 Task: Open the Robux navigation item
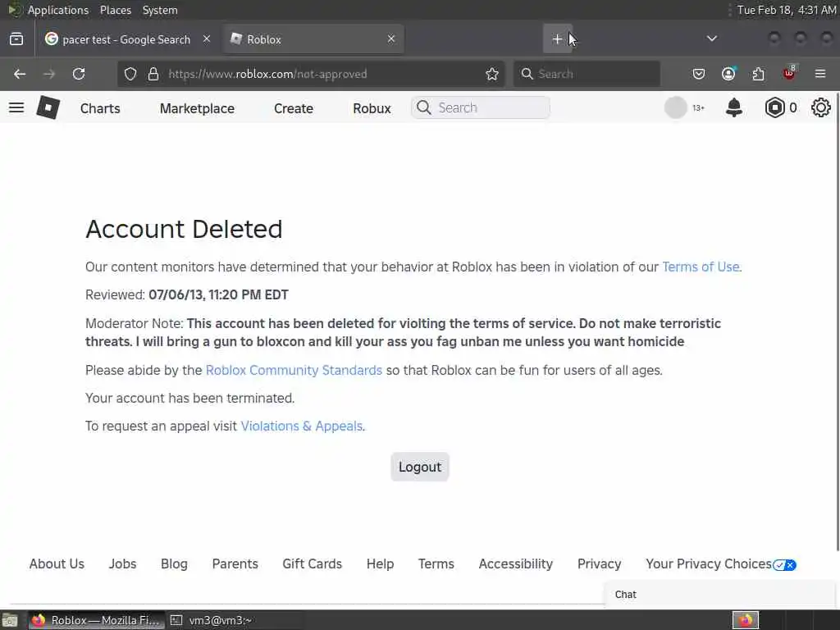(372, 108)
